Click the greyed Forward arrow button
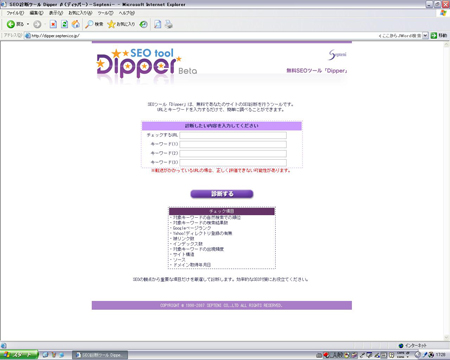This screenshot has height=360, width=450. point(37,24)
